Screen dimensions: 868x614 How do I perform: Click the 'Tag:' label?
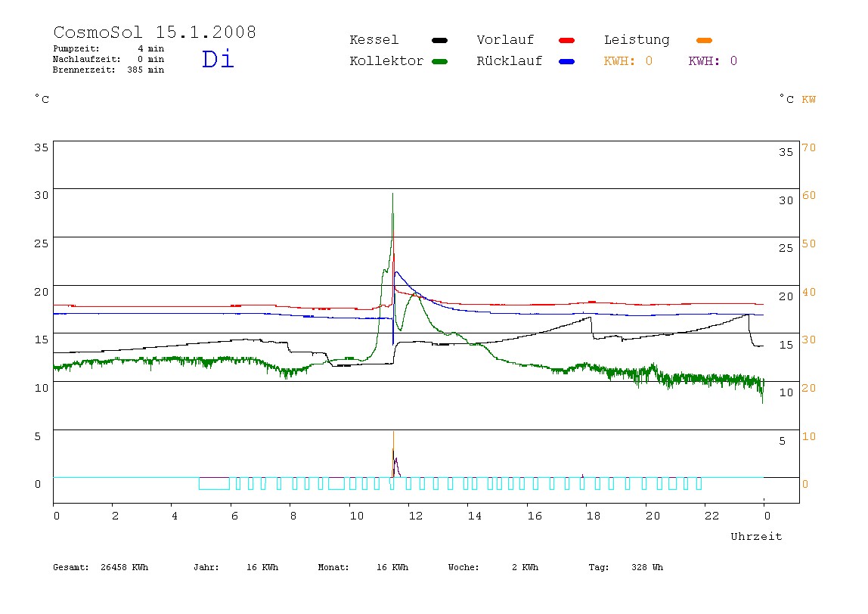(598, 567)
